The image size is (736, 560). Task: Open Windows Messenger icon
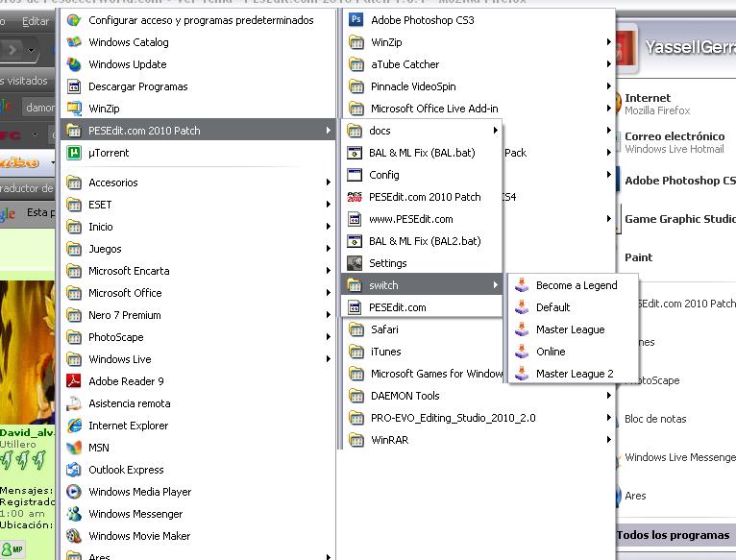[x=74, y=514]
